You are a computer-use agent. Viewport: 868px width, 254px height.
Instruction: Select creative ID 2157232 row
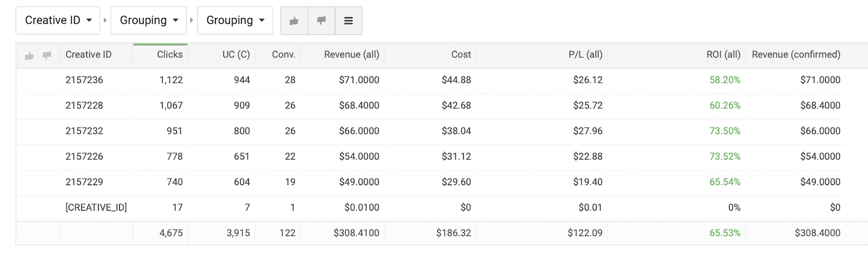[x=430, y=131]
